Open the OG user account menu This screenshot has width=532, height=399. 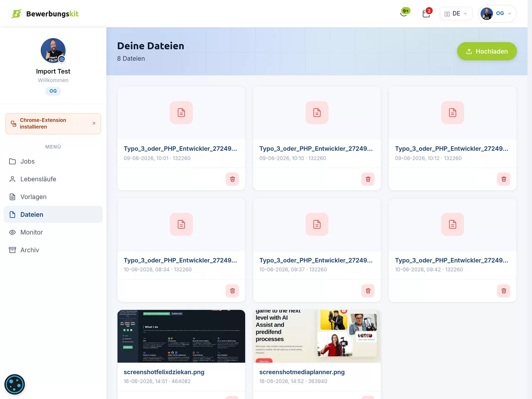click(x=498, y=14)
